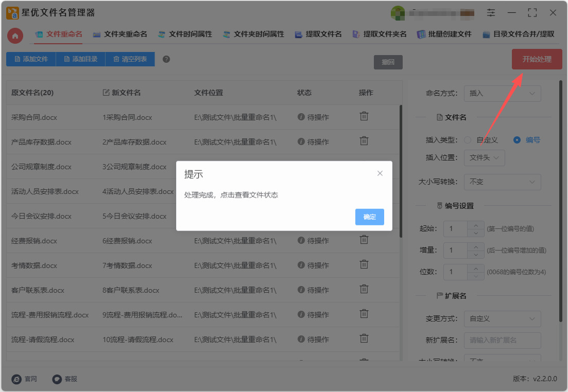Decrease the 起始 number stepper
This screenshot has width=568, height=392.
tap(476, 233)
